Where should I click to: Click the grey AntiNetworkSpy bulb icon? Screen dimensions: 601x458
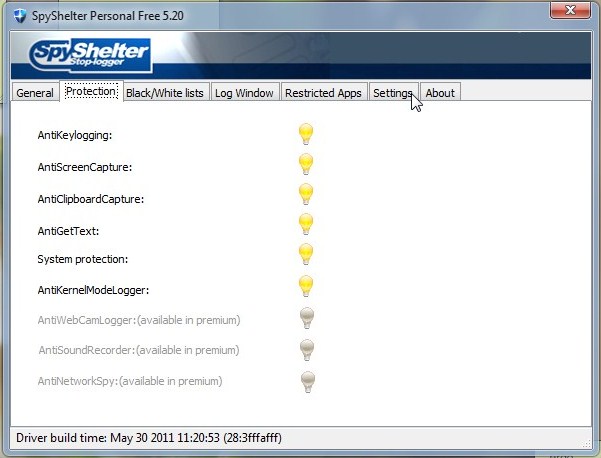click(x=308, y=382)
